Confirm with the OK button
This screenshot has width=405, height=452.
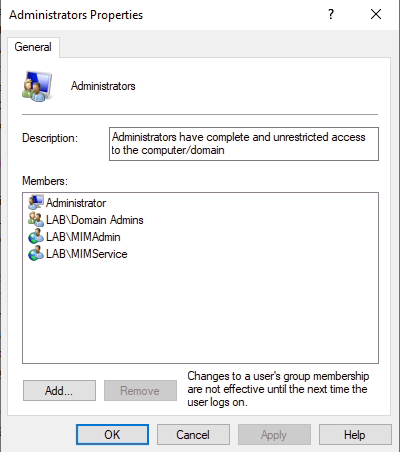(x=112, y=434)
